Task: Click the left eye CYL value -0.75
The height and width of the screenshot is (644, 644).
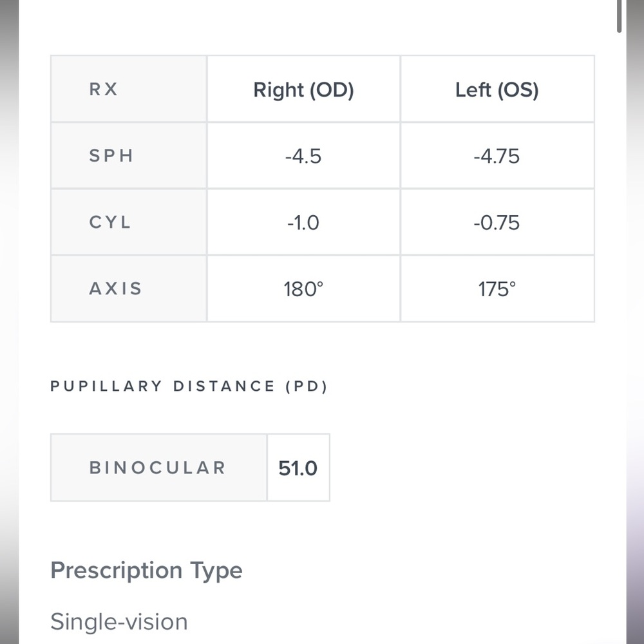Action: click(497, 223)
